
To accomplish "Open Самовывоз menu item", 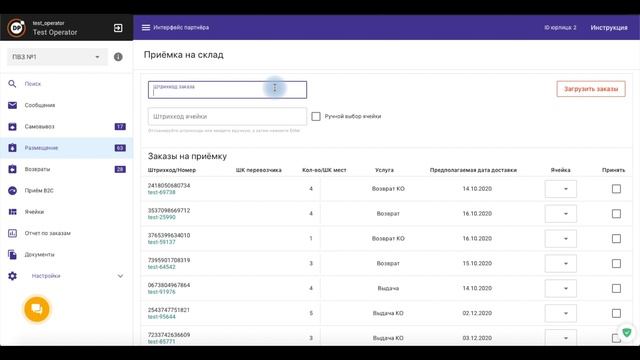I will click(x=39, y=127).
